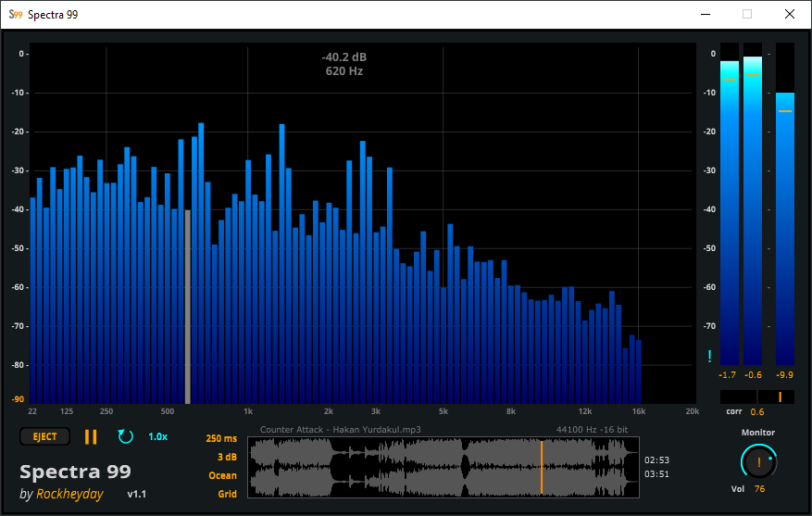Click the -9.9 loudness meter bar
Image resolution: width=812 pixels, height=516 pixels.
coord(785,227)
